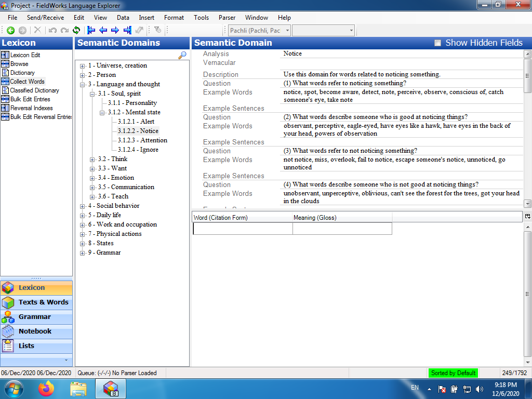Click the green history Back arrow
This screenshot has height=399, width=532.
point(10,31)
